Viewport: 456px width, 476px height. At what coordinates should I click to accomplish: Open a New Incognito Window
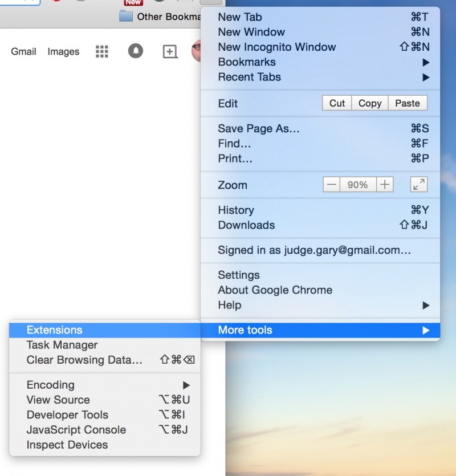[x=320, y=47]
